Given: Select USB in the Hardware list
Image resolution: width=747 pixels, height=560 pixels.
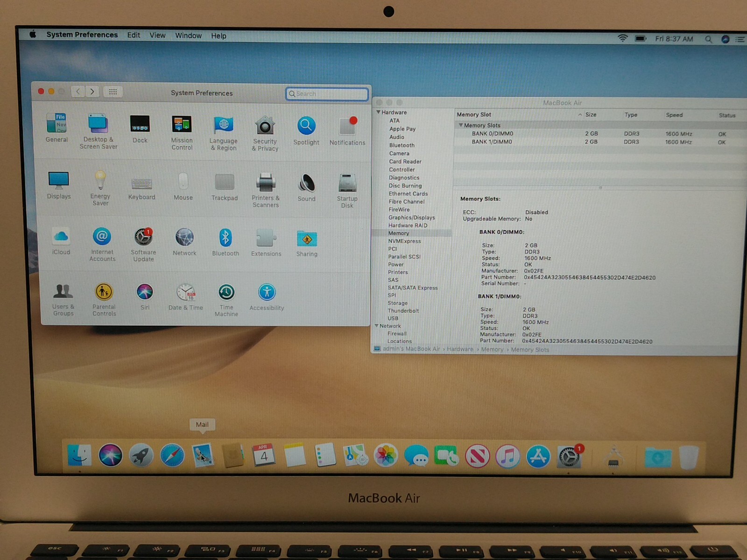Looking at the screenshot, I should (x=393, y=318).
